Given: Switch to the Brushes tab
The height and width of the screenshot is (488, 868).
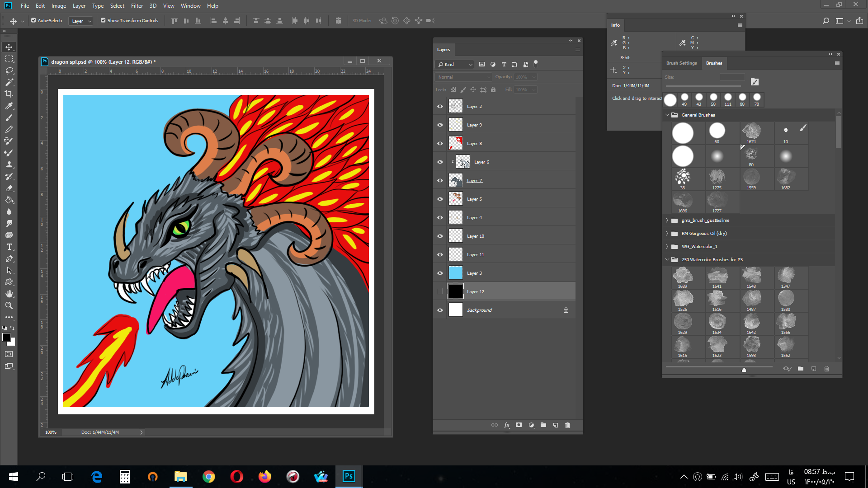Looking at the screenshot, I should pos(714,63).
